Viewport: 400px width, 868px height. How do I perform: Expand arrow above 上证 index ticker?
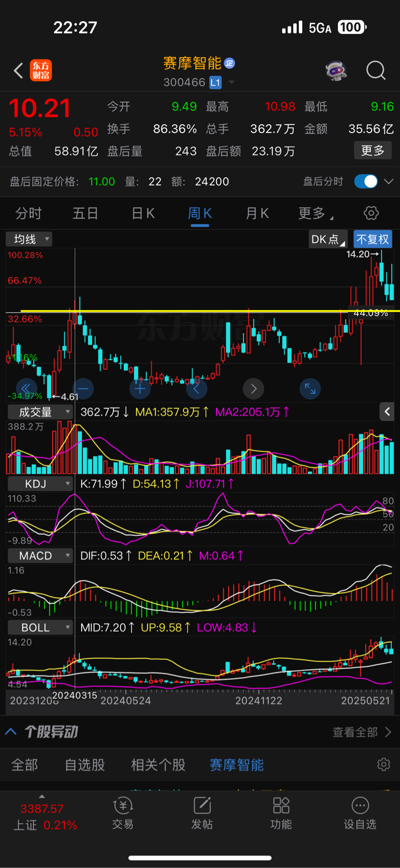tap(42, 796)
